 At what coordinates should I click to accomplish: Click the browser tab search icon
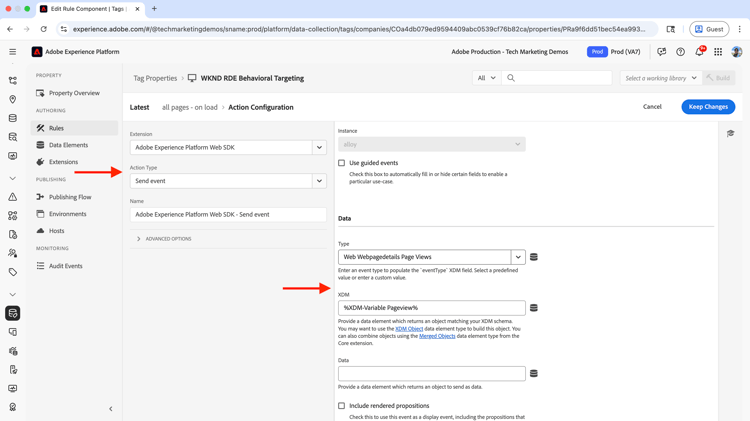(671, 29)
